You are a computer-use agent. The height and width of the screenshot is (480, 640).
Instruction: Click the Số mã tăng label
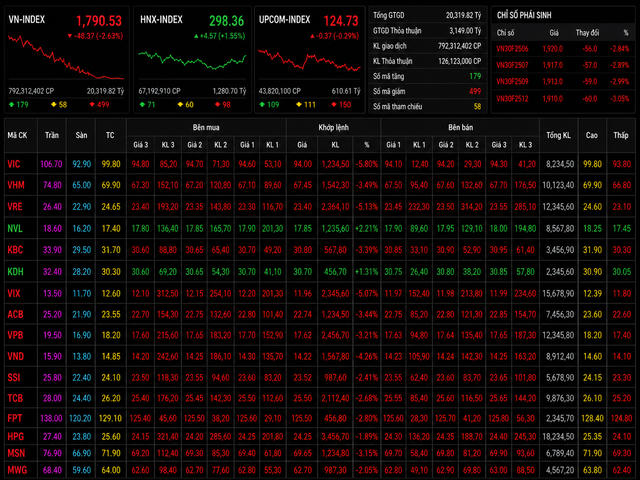tap(388, 76)
